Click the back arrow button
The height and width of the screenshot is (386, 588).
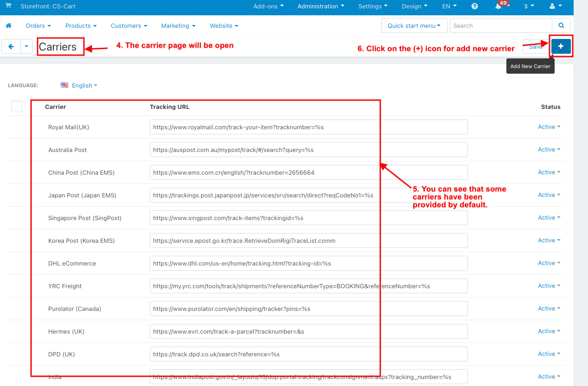(11, 46)
